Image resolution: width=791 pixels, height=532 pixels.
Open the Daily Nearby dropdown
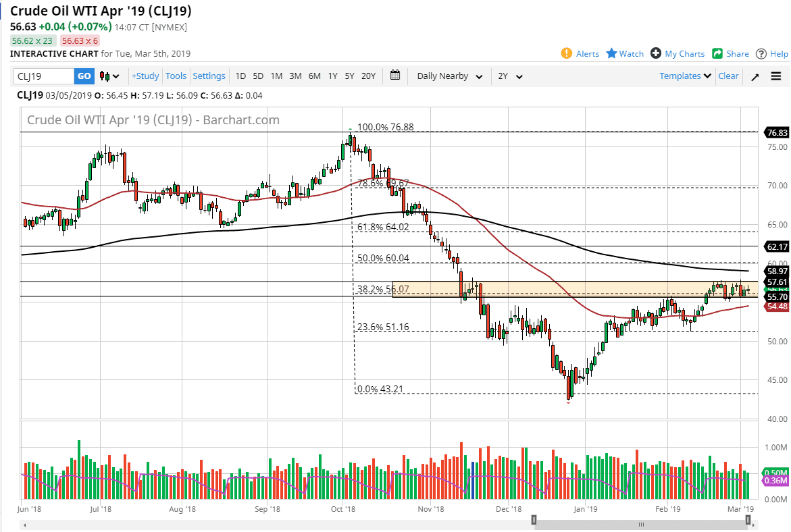pos(448,76)
